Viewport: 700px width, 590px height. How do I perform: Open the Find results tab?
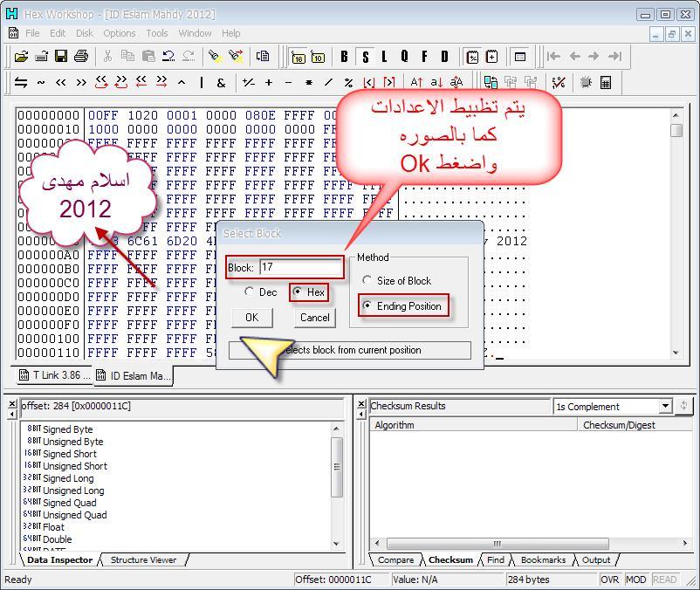496,559
